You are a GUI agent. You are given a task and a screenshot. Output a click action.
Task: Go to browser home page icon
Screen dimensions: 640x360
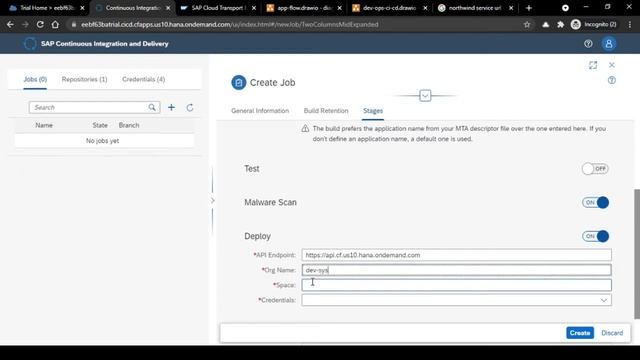coord(55,24)
